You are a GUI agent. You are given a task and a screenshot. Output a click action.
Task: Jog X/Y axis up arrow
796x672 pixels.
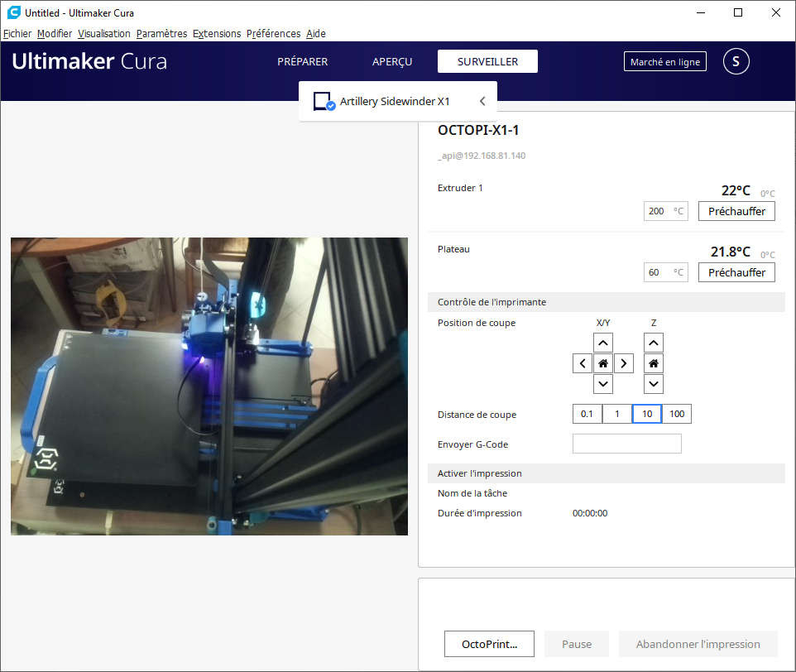pyautogui.click(x=602, y=343)
